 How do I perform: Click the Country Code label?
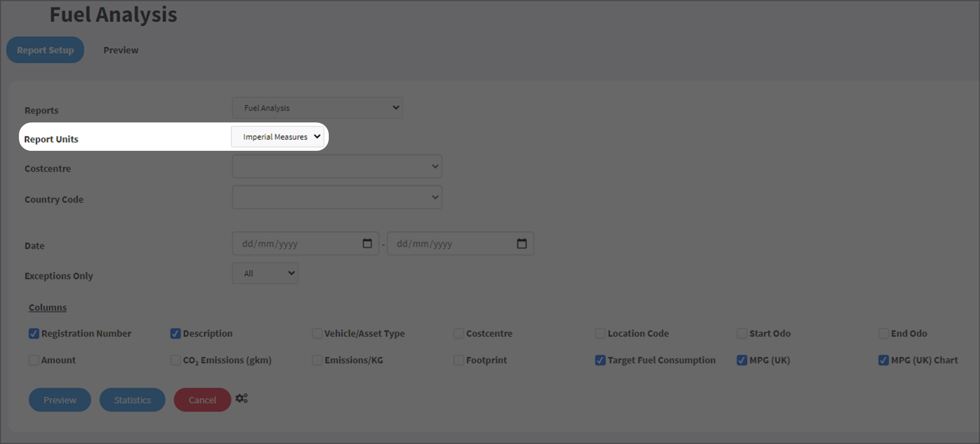coord(54,200)
